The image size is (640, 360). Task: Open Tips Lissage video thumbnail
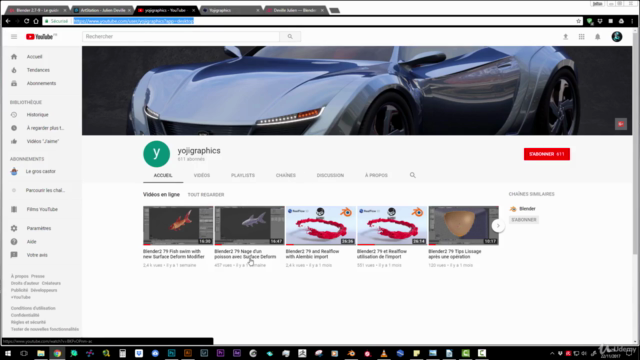[463, 225]
